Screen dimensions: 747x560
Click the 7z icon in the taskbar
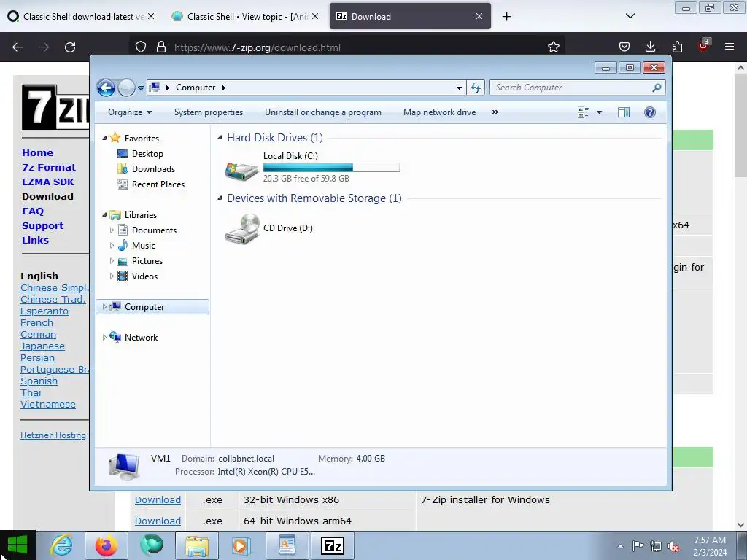[x=333, y=545]
